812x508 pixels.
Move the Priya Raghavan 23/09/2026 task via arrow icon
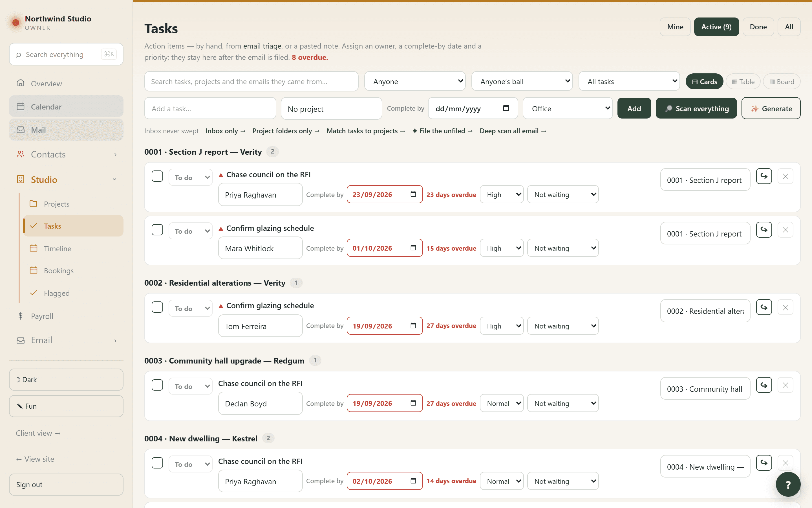point(764,176)
